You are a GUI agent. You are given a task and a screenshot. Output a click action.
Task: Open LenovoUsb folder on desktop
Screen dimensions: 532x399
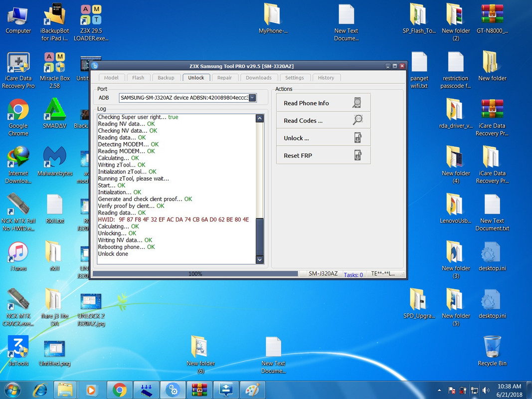pos(455,208)
